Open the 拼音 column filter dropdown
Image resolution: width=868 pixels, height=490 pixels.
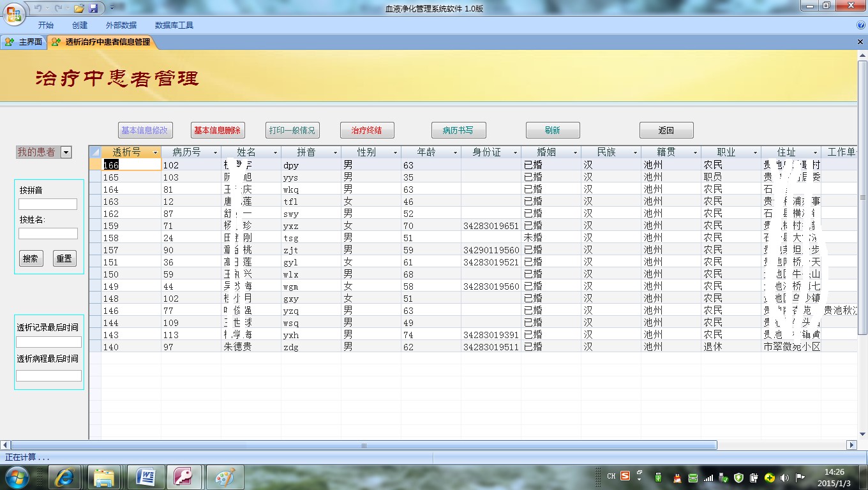335,152
